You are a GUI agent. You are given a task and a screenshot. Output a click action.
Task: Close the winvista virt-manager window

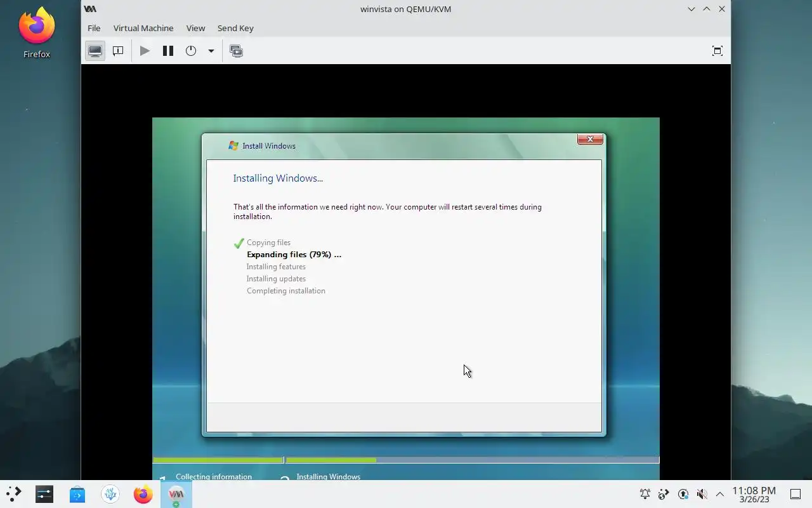pyautogui.click(x=722, y=9)
